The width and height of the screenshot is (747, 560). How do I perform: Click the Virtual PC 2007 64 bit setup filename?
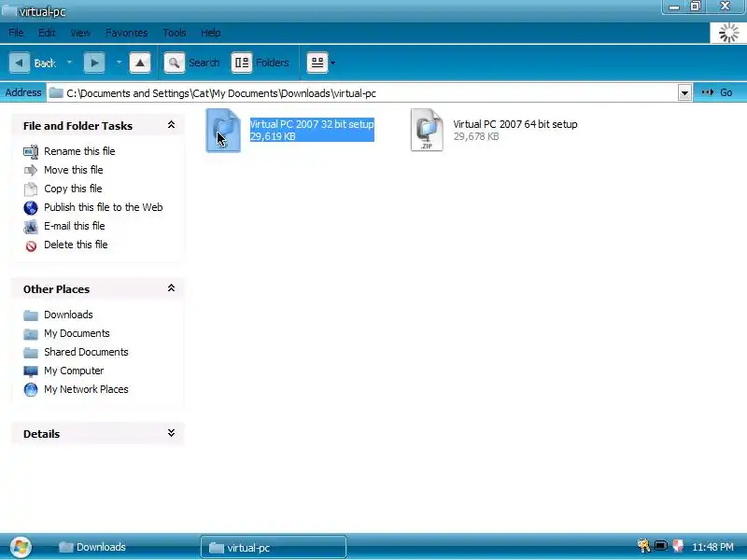pyautogui.click(x=515, y=124)
